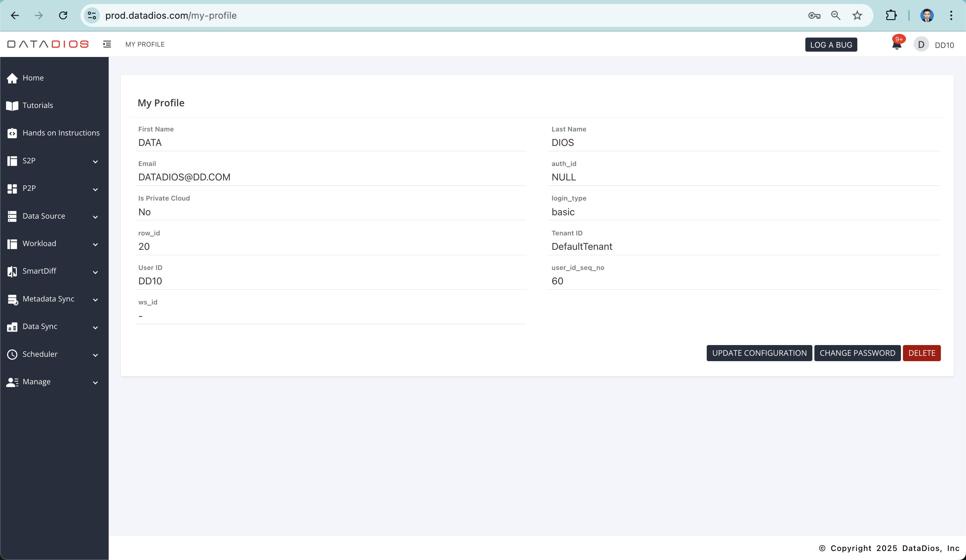Click the Home icon in sidebar
Image resolution: width=966 pixels, height=560 pixels.
point(12,78)
